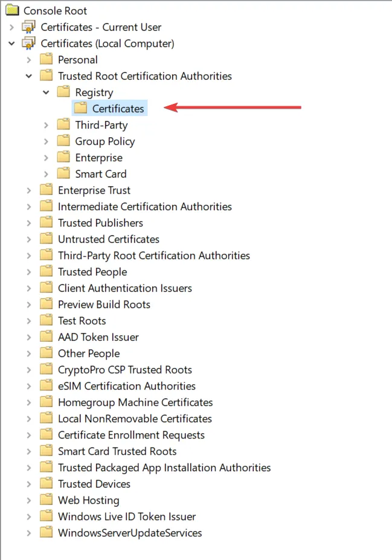Select Local NonRemovable Certificates label

click(x=135, y=419)
